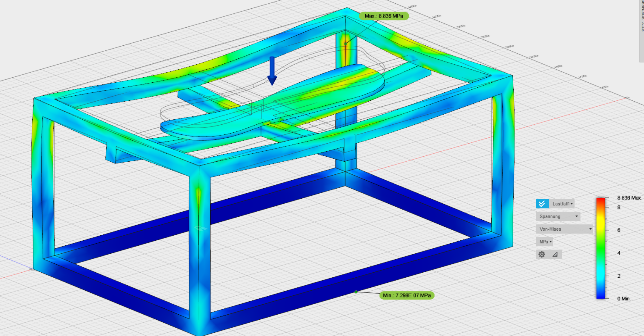Open the legend settings gear icon
This screenshot has width=644, height=336.
pyautogui.click(x=541, y=254)
